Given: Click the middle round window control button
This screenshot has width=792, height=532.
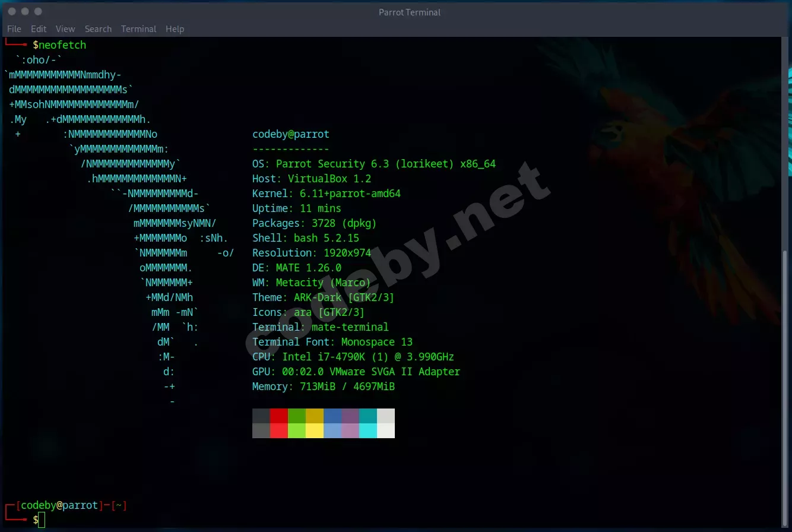Looking at the screenshot, I should click(25, 11).
